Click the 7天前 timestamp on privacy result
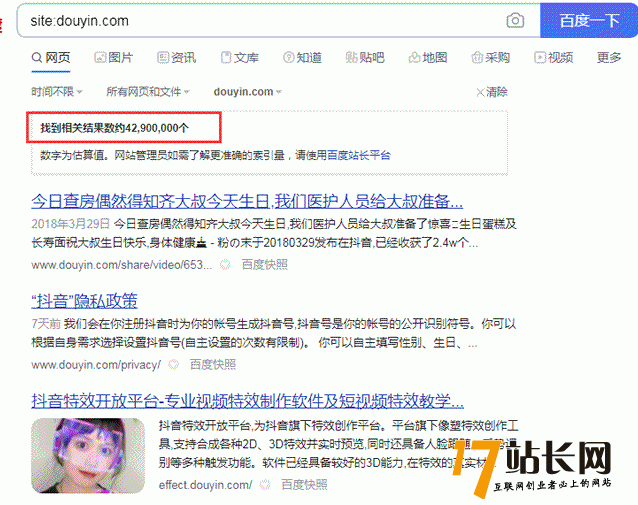 tap(46, 324)
